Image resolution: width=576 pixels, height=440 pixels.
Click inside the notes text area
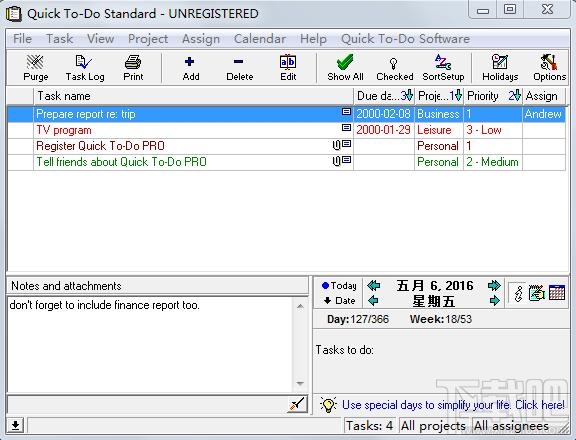(150, 345)
